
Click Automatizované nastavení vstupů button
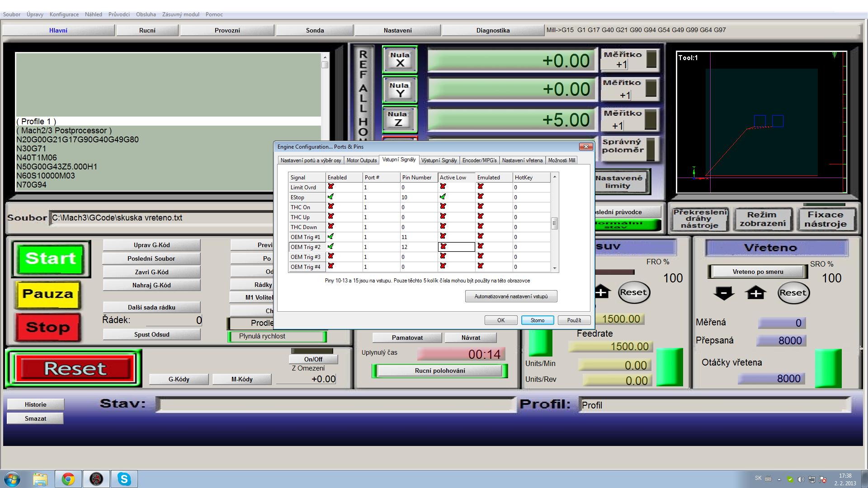click(511, 296)
